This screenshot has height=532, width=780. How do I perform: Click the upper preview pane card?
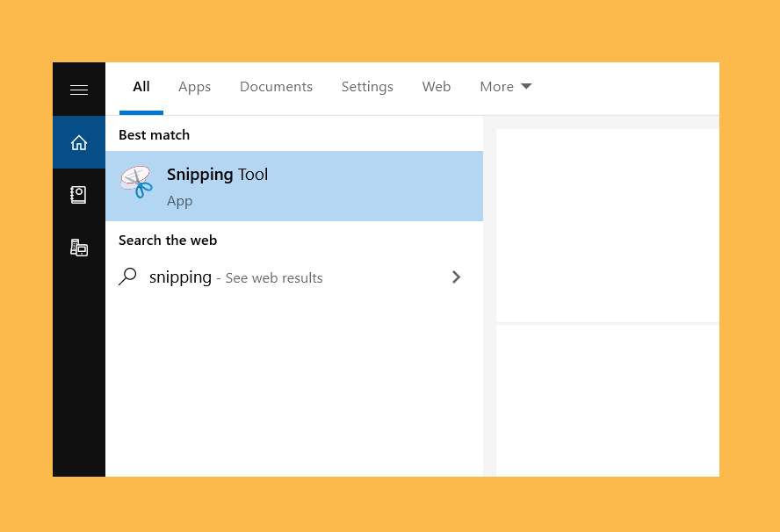(x=607, y=226)
